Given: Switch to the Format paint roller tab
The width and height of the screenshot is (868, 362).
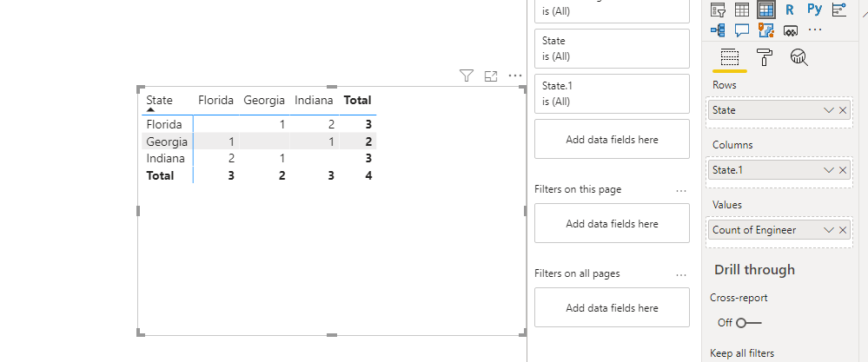Looking at the screenshot, I should pyautogui.click(x=765, y=57).
